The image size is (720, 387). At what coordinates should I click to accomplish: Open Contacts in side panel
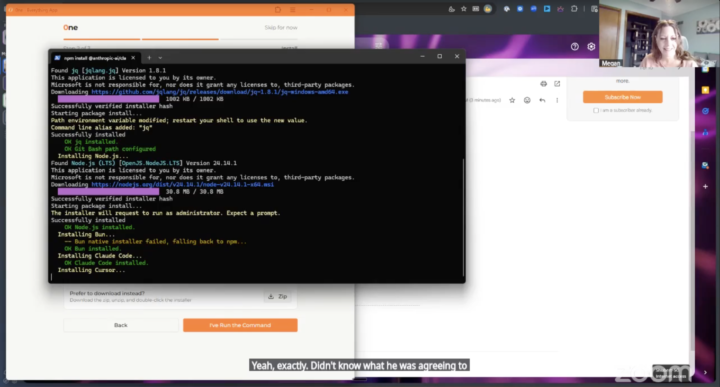coord(705,132)
